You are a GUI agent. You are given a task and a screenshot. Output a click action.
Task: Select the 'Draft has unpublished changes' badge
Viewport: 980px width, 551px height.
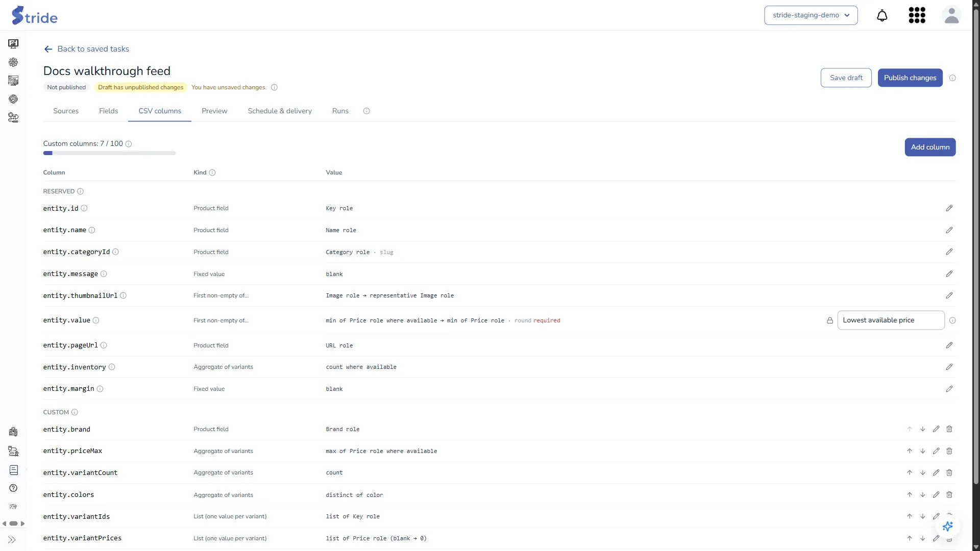[140, 87]
